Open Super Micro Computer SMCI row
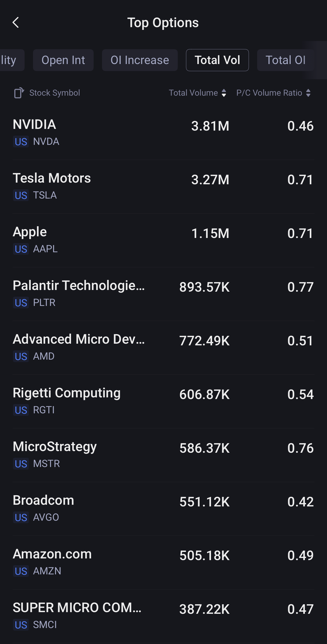The width and height of the screenshot is (327, 644). tap(163, 616)
